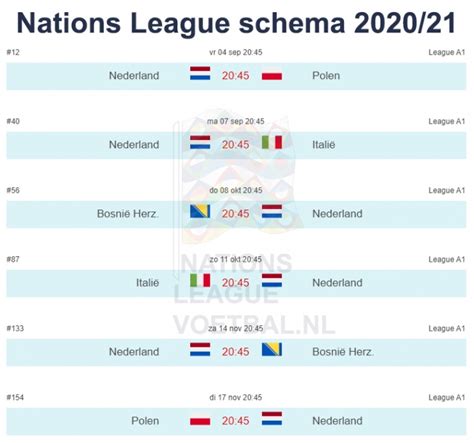Select the 20:45 kickoff time of match #133
474x443 pixels.
[236, 352]
